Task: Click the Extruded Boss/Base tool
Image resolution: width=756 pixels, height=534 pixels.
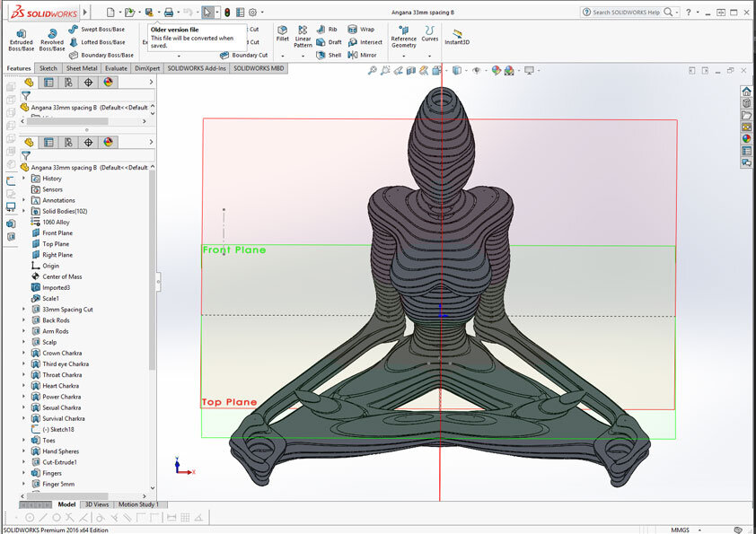Action: coord(22,39)
